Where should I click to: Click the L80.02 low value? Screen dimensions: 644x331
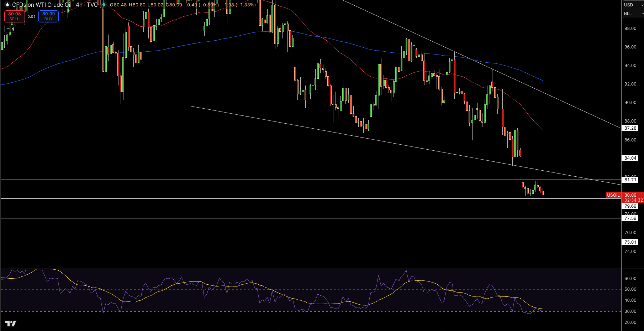tap(155, 5)
